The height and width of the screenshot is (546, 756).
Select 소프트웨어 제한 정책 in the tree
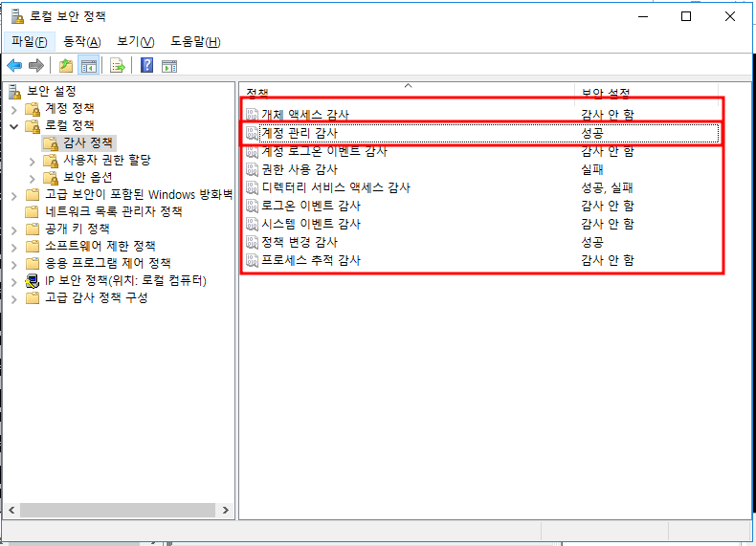pos(100,247)
